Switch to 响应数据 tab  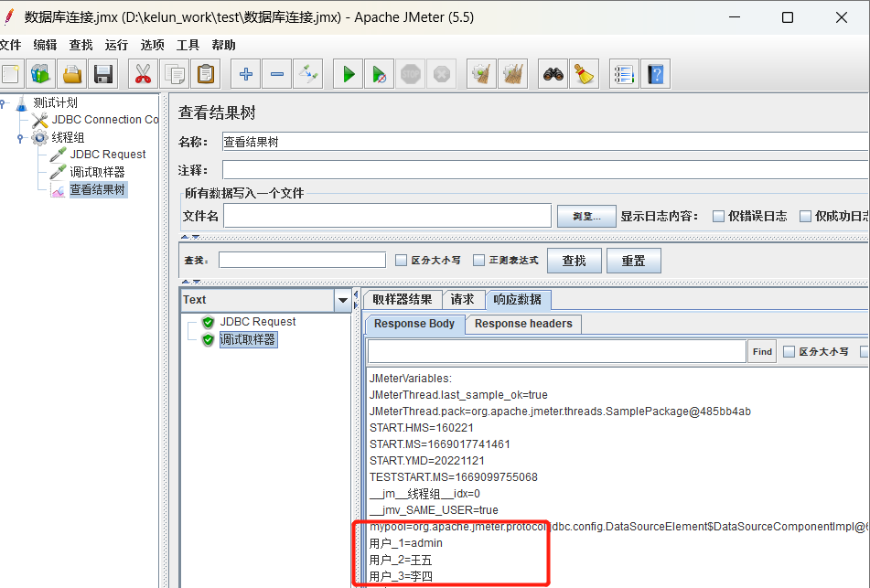(x=517, y=300)
